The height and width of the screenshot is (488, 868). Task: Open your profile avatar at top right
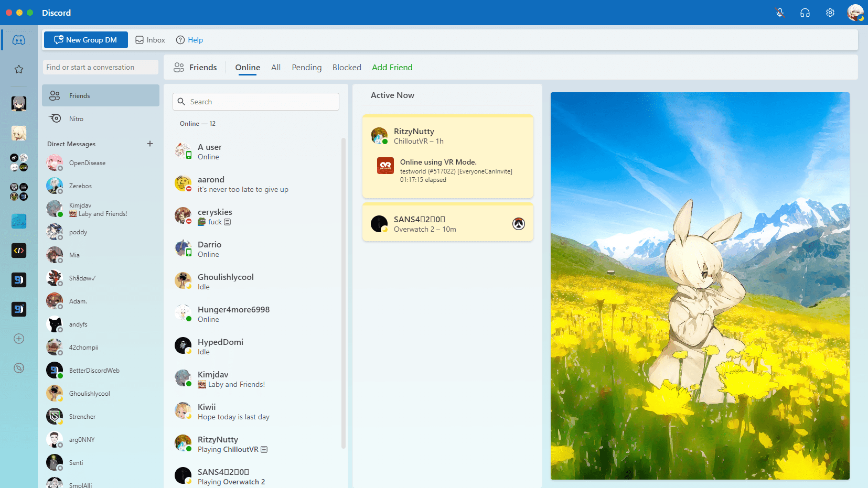pyautogui.click(x=855, y=12)
